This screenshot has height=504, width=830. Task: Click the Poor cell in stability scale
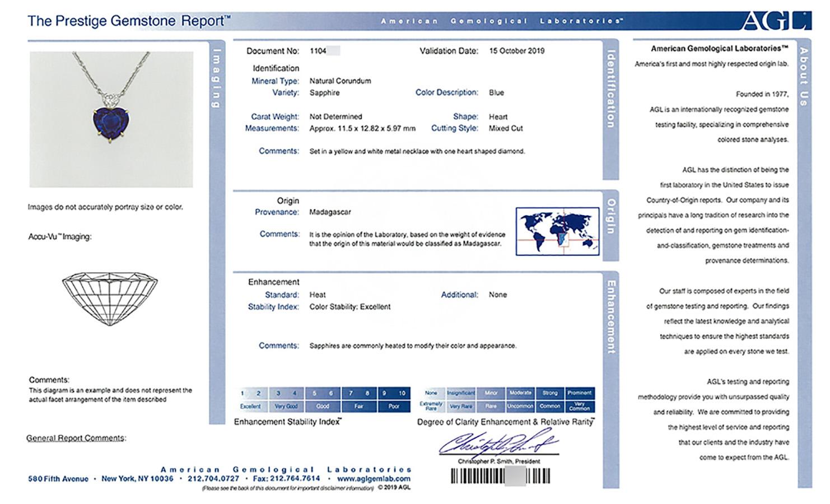point(394,407)
